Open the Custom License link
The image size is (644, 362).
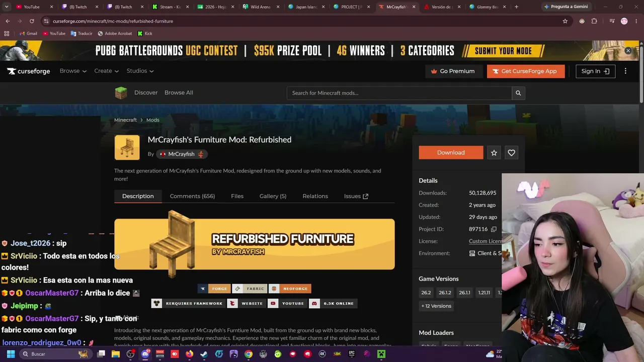point(485,241)
